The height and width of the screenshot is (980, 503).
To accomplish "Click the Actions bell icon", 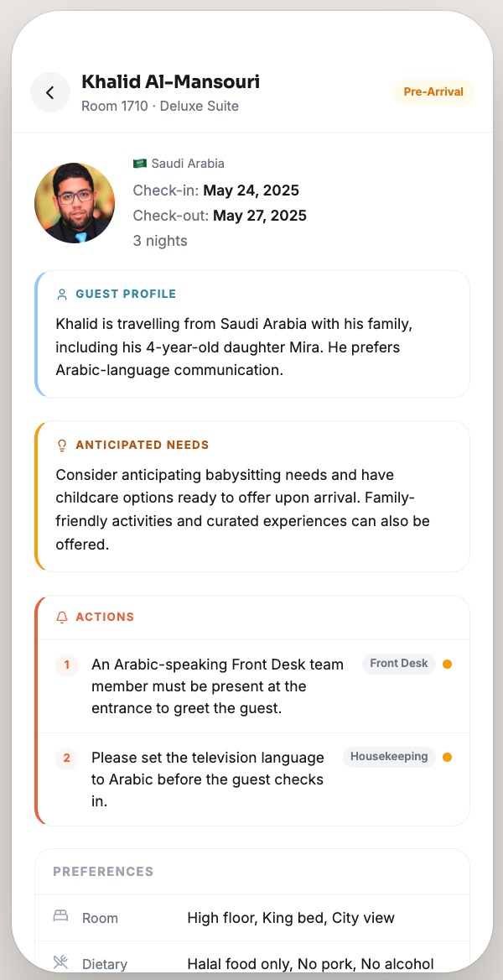I will pos(62,617).
